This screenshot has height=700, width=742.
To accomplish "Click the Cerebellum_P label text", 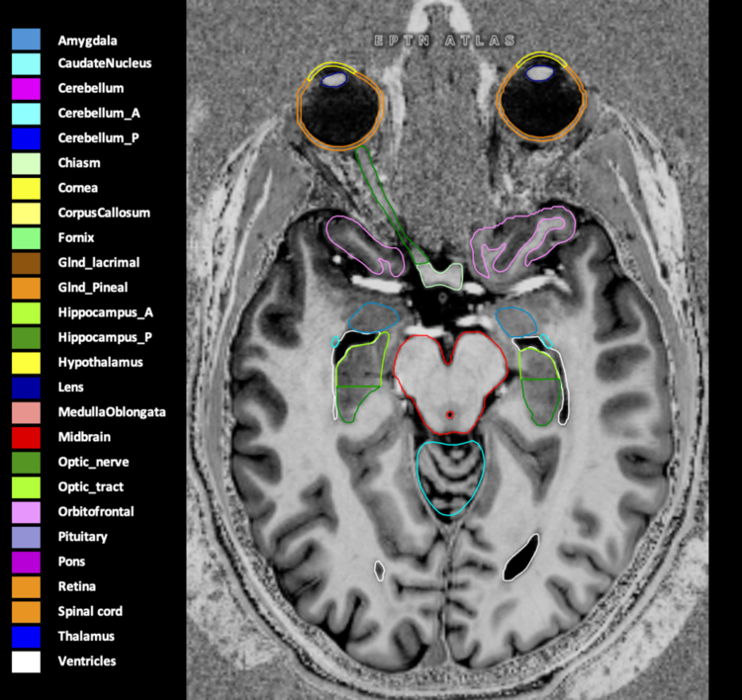I will 98,138.
